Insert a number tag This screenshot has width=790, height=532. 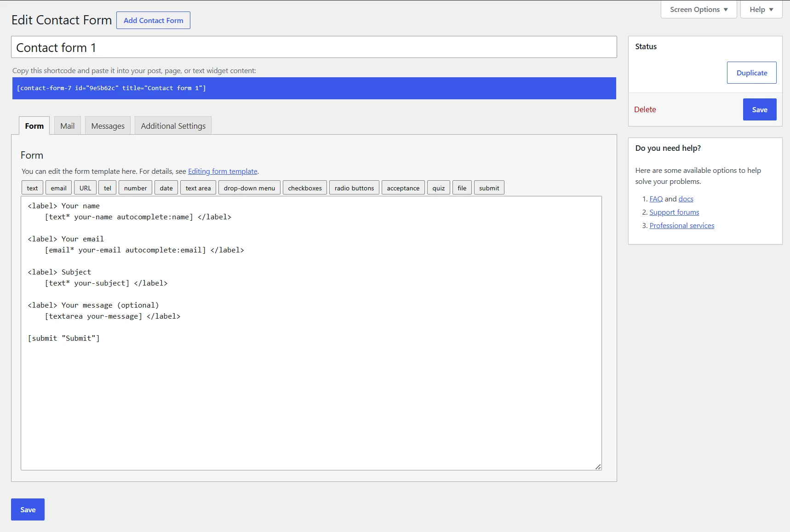(x=136, y=188)
